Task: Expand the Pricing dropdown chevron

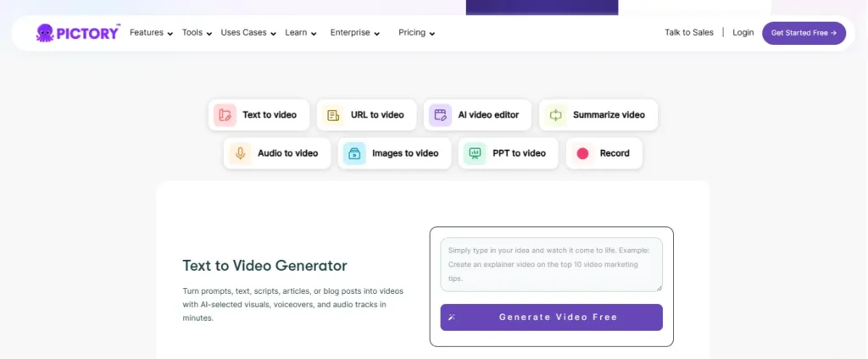Action: [431, 34]
